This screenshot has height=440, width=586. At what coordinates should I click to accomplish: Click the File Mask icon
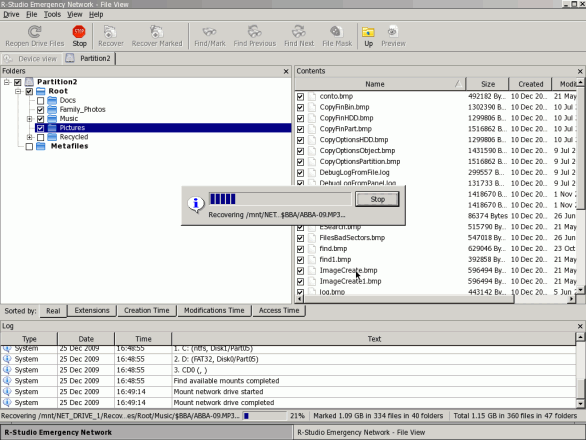[x=337, y=32]
